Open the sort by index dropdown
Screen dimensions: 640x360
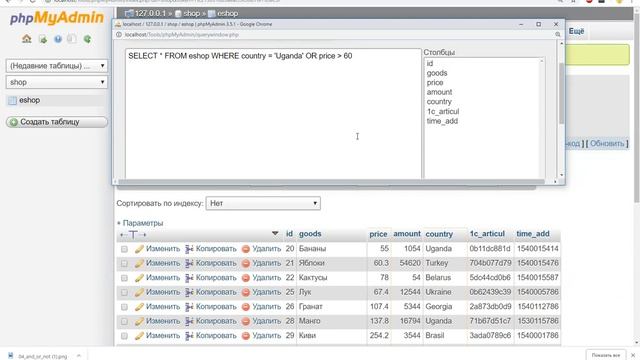tap(263, 203)
